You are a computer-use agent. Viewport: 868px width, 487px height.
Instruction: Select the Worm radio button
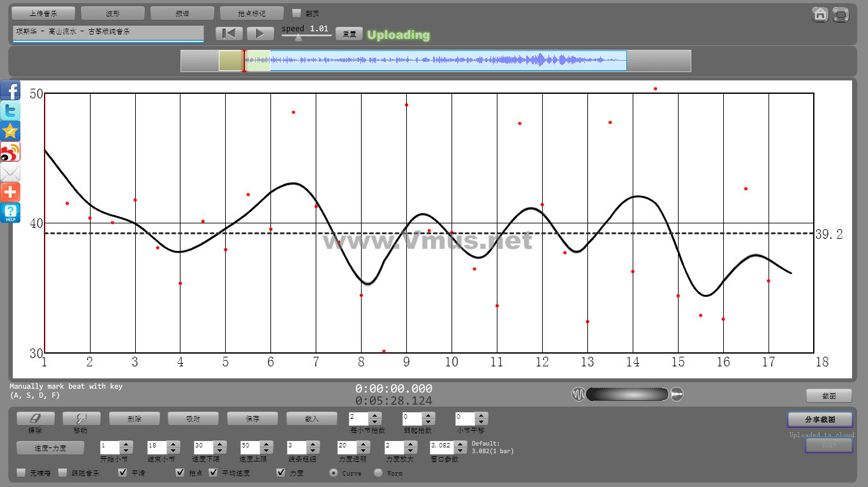point(378,473)
